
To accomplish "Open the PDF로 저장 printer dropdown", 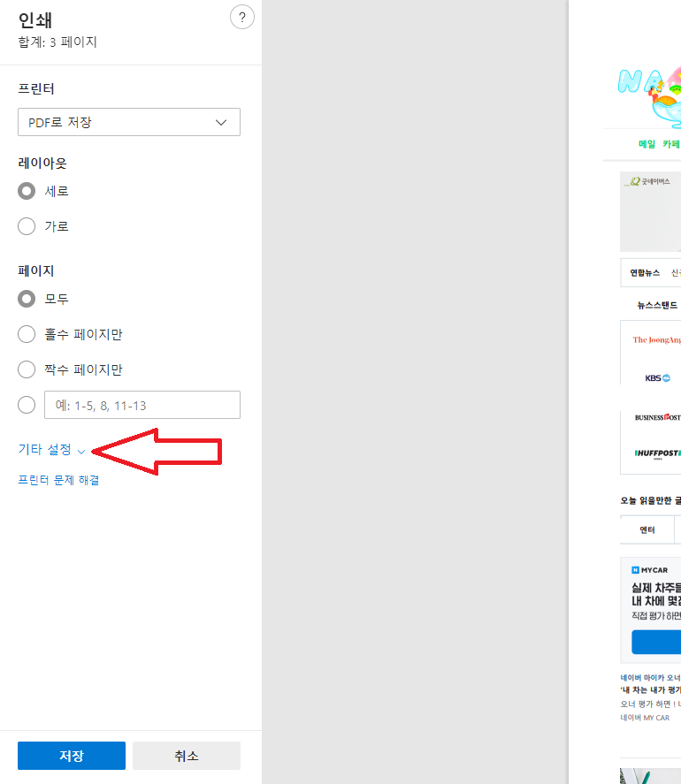I will (129, 122).
